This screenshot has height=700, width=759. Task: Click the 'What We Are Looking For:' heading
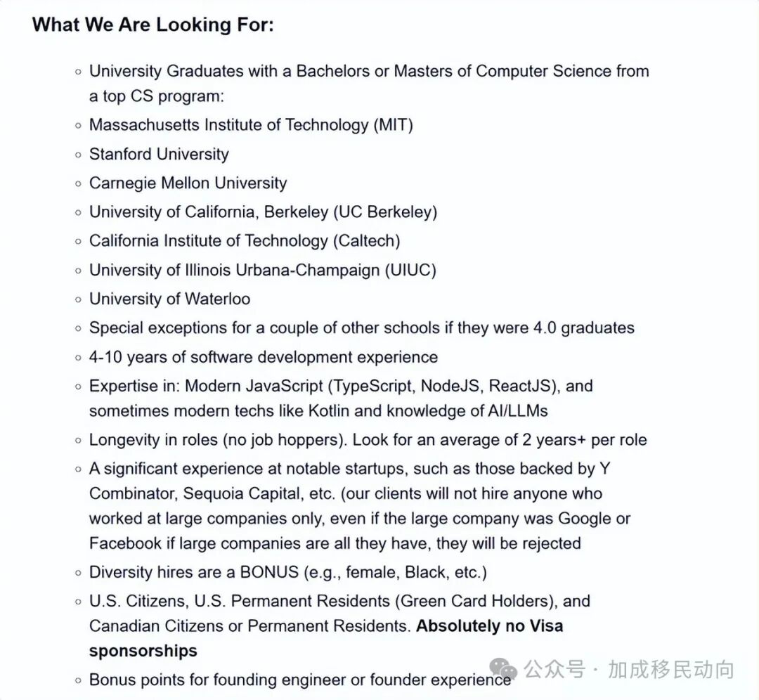click(153, 24)
